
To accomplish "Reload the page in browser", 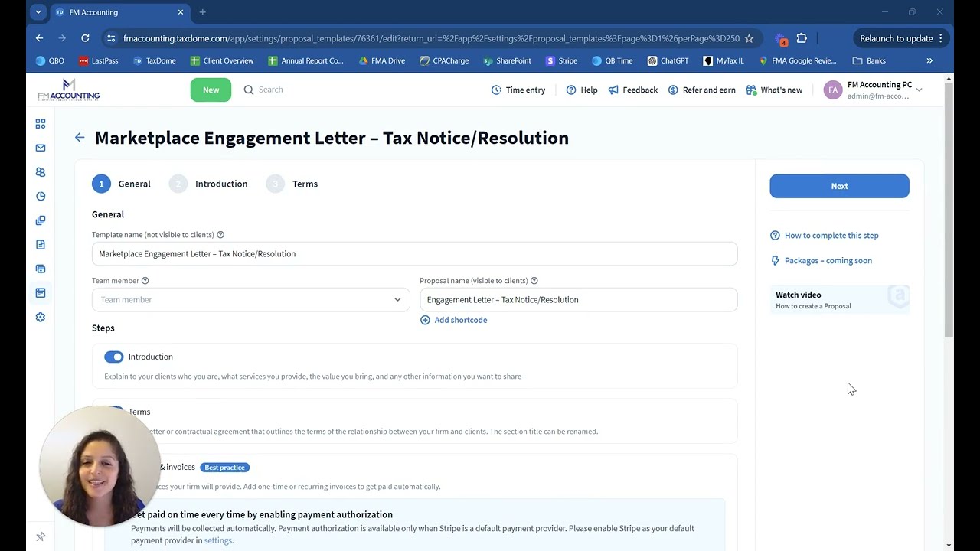I will pos(85,38).
